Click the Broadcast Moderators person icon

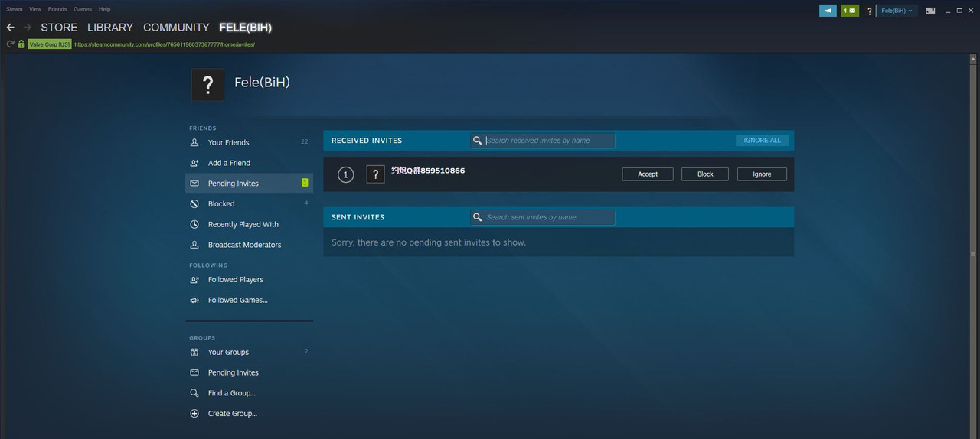point(194,245)
